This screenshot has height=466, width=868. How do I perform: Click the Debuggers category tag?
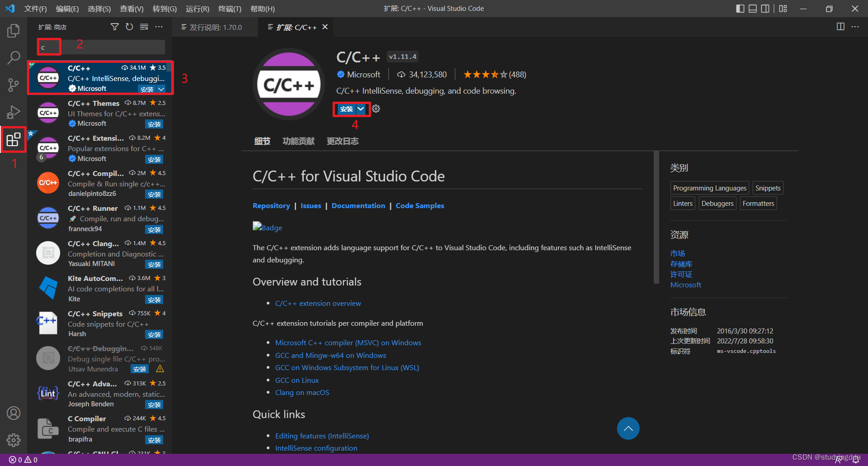tap(717, 204)
